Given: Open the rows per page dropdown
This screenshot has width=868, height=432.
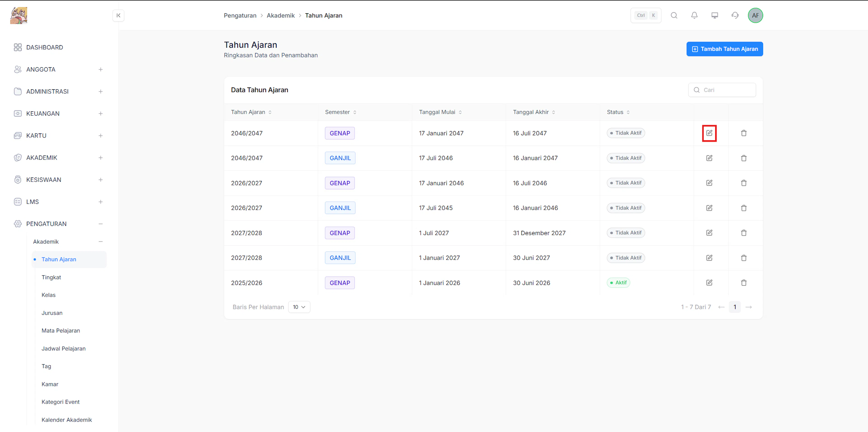Looking at the screenshot, I should tap(299, 307).
